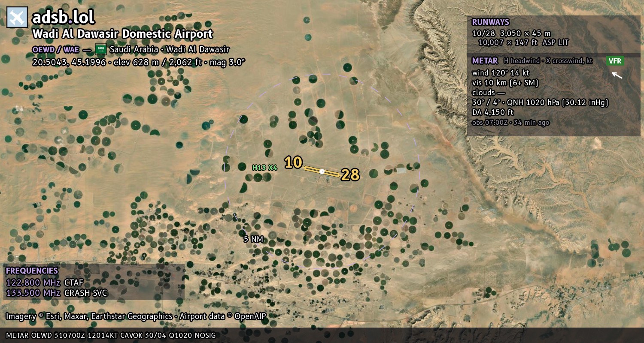Click the FREQUENCIES section header
The height and width of the screenshot is (343, 644).
[32, 271]
